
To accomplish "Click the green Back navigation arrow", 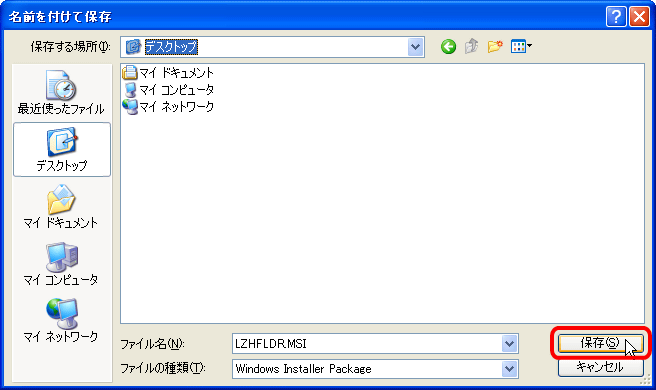I will [448, 46].
